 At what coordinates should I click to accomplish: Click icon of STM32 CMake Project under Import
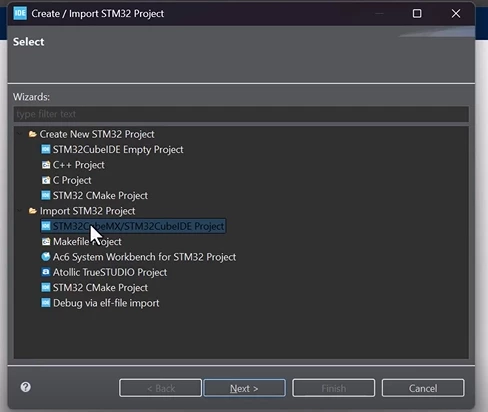pyautogui.click(x=46, y=287)
